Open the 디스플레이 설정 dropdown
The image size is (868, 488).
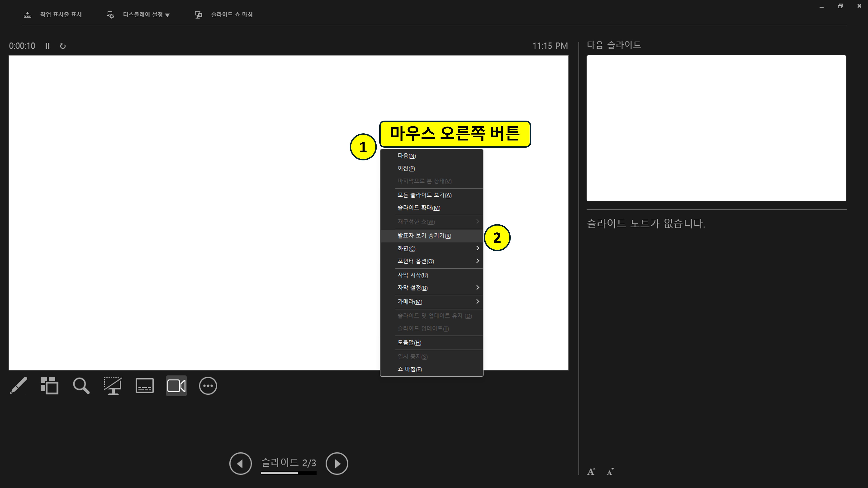[x=146, y=14]
